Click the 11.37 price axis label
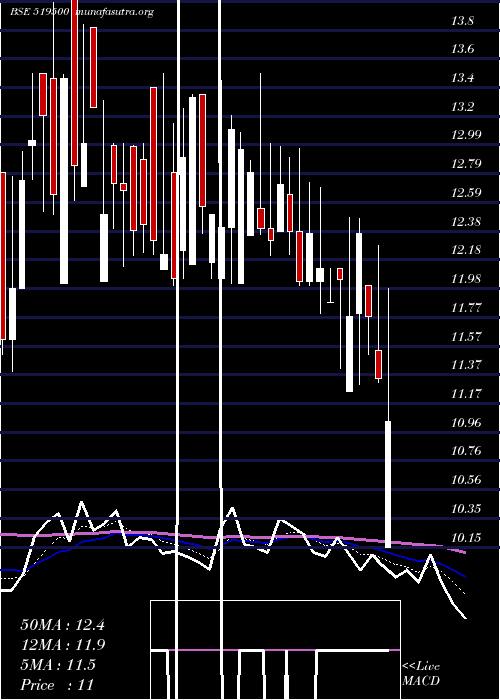Screen dimensions: 500x700 coord(466,365)
